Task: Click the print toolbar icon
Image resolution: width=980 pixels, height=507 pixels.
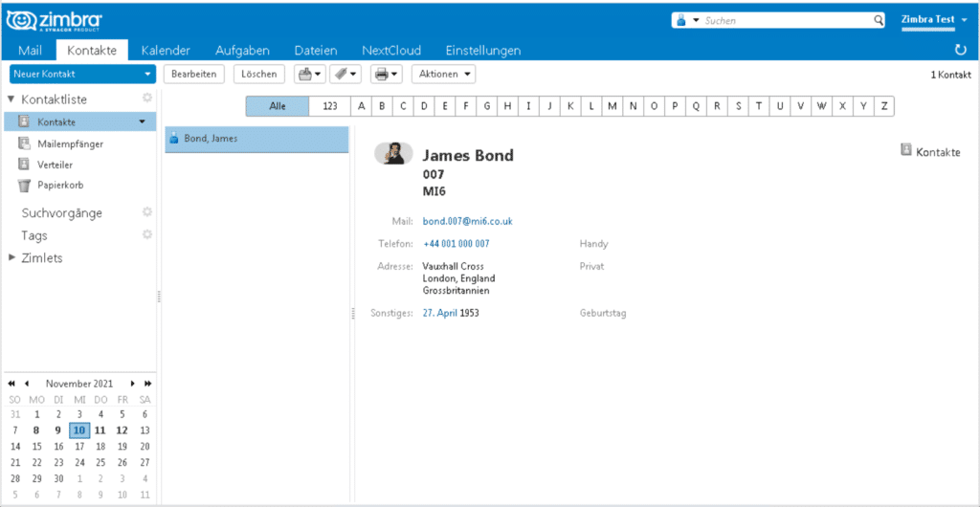Action: click(x=381, y=75)
